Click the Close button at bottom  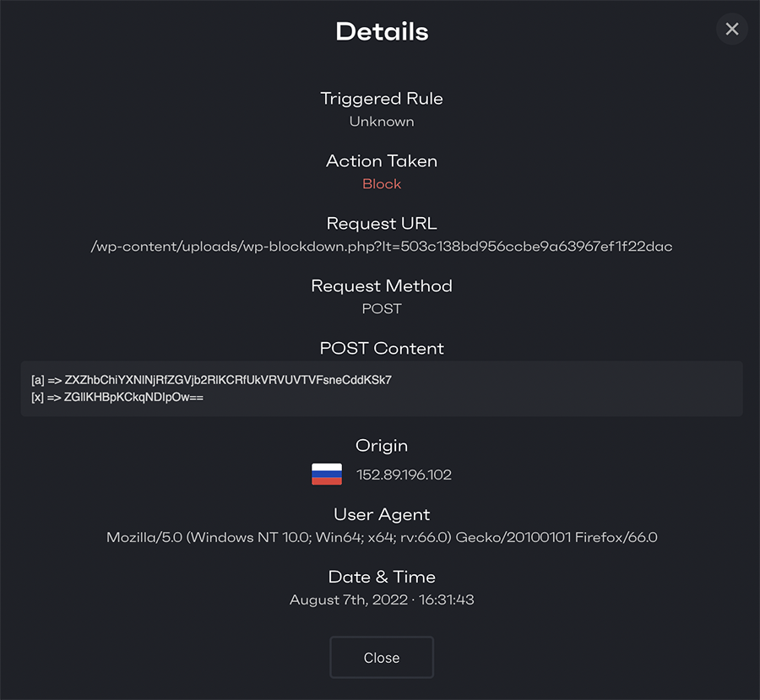pos(382,657)
